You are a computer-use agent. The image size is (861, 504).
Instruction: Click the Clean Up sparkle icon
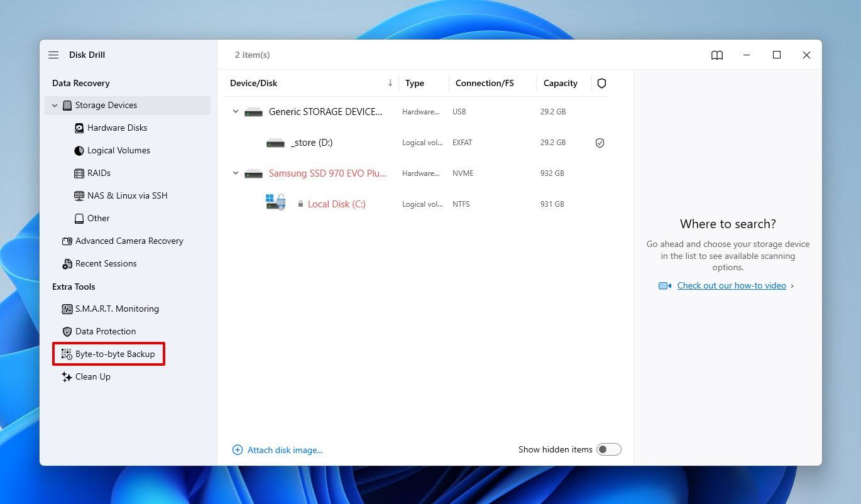pyautogui.click(x=67, y=377)
